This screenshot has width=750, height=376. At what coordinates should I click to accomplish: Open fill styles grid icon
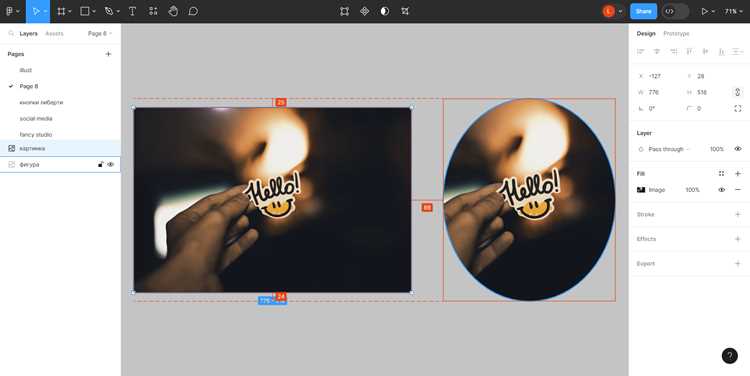click(x=721, y=174)
